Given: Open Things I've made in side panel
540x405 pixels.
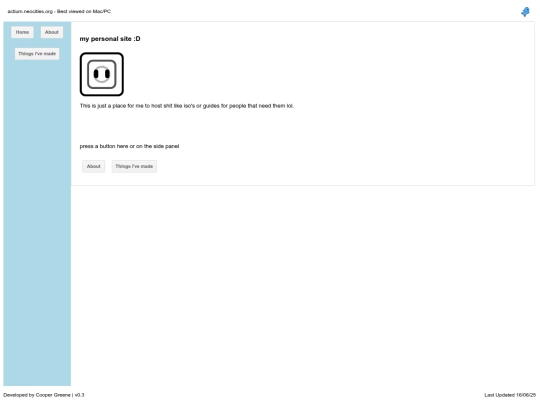Looking at the screenshot, I should (37, 54).
